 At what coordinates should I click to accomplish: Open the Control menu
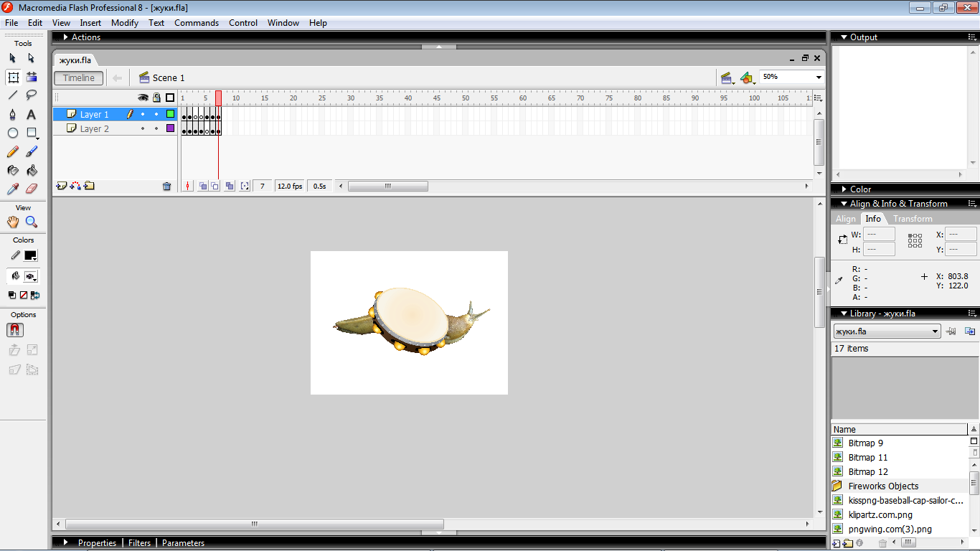243,23
